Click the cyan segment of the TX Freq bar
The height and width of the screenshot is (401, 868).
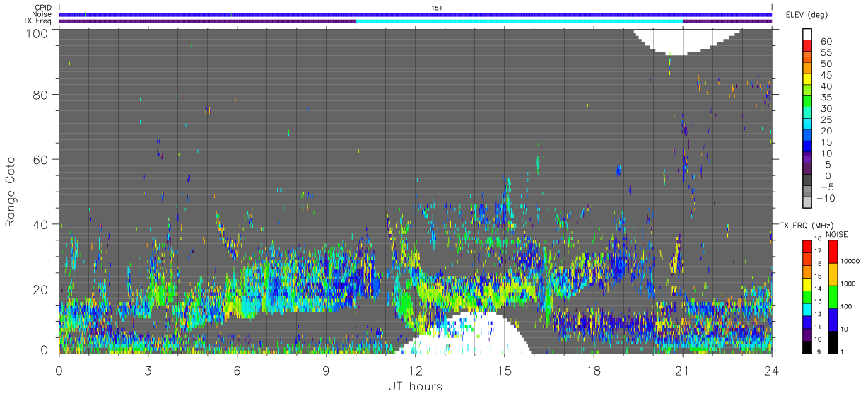click(x=520, y=21)
